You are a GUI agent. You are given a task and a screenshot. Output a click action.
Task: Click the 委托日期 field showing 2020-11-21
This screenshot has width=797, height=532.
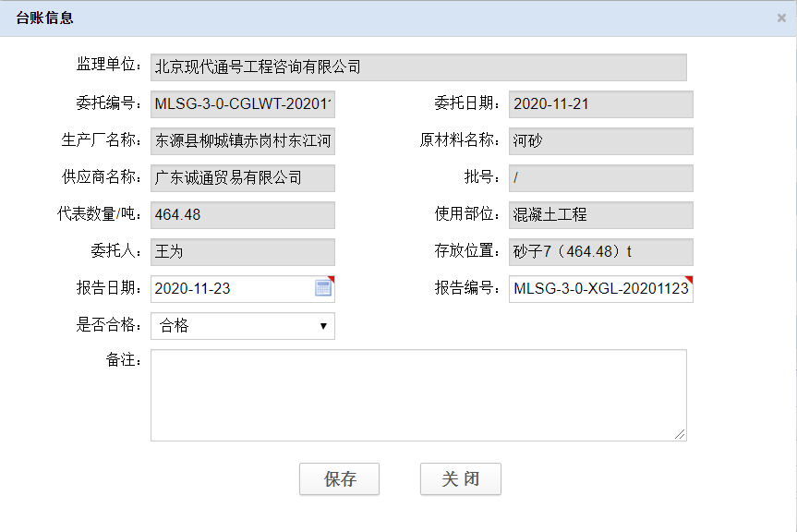click(601, 104)
